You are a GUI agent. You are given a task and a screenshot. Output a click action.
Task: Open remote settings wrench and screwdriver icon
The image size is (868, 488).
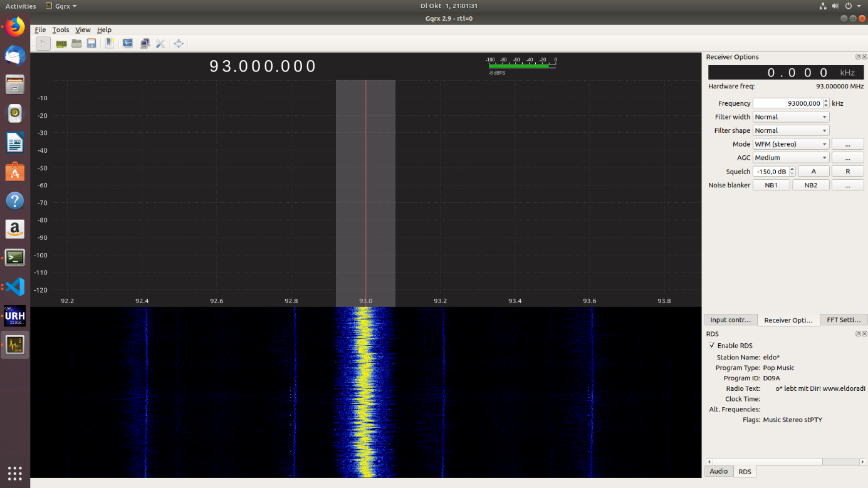click(160, 43)
